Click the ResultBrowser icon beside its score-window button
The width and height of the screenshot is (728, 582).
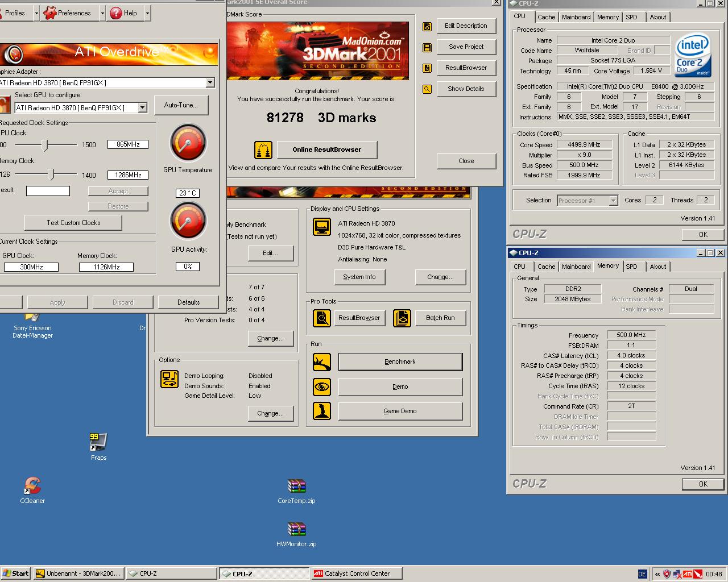click(427, 68)
